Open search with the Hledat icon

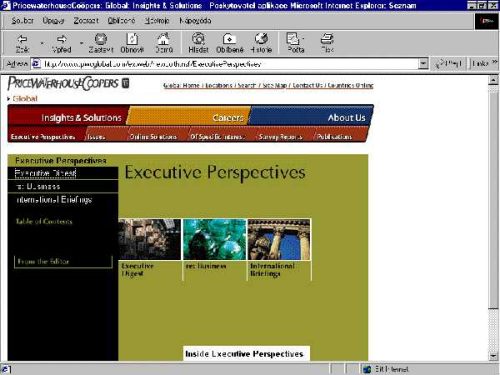pos(198,39)
